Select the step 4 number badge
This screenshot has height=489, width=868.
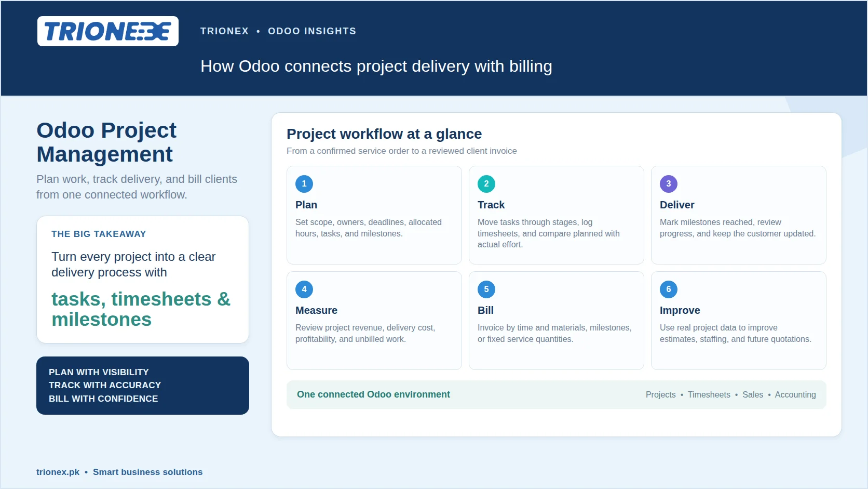(x=304, y=289)
